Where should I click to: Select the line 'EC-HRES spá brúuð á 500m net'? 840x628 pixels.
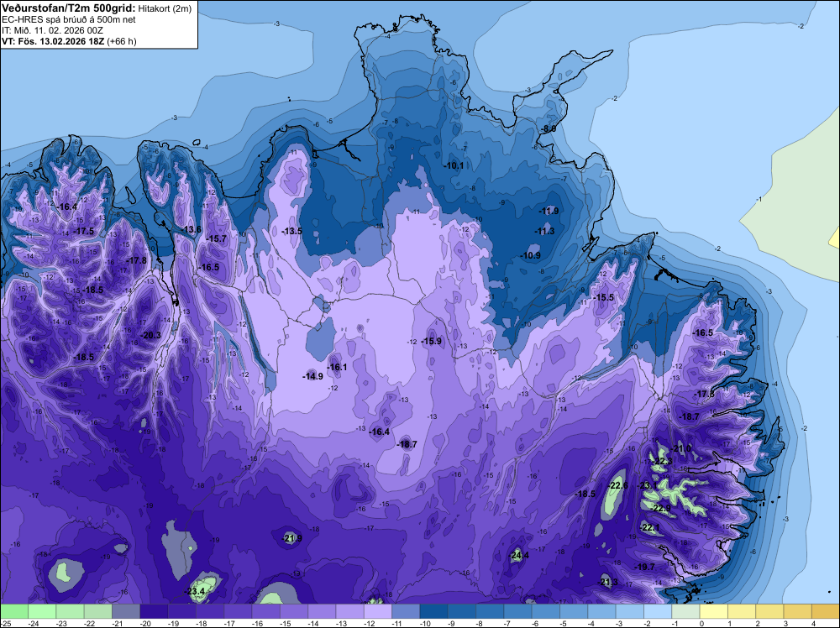(x=69, y=19)
